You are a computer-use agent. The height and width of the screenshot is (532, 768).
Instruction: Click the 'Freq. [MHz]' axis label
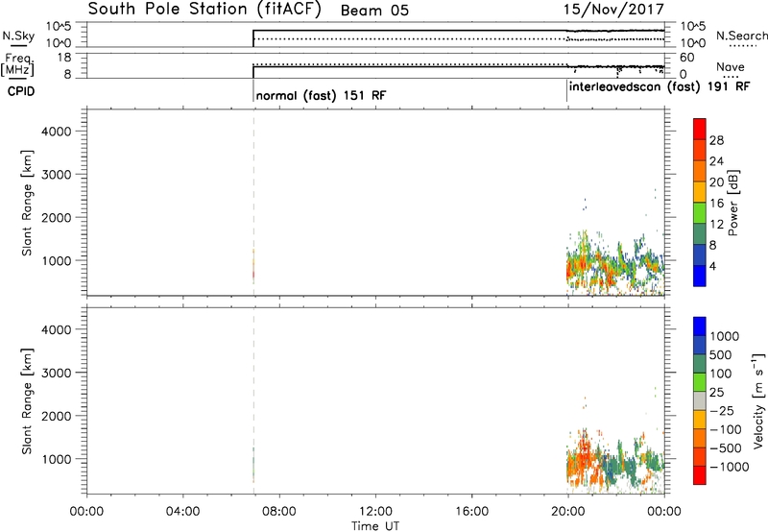click(17, 65)
